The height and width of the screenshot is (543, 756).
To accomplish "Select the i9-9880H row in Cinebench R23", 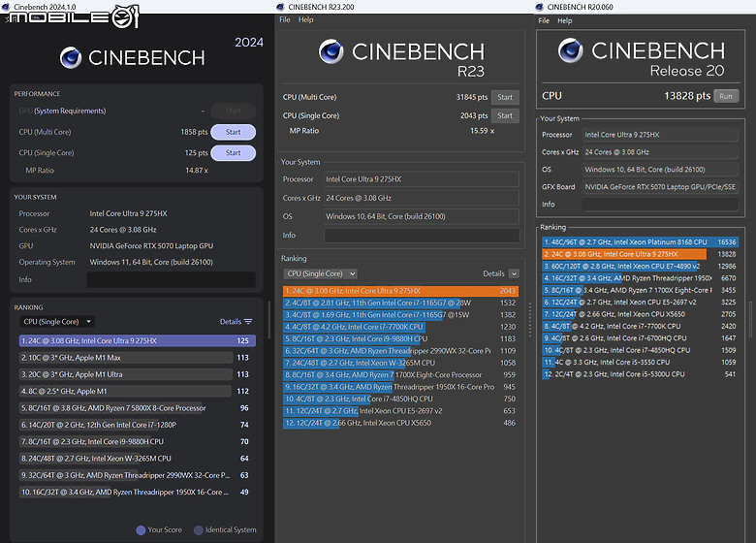I will pyautogui.click(x=400, y=339).
